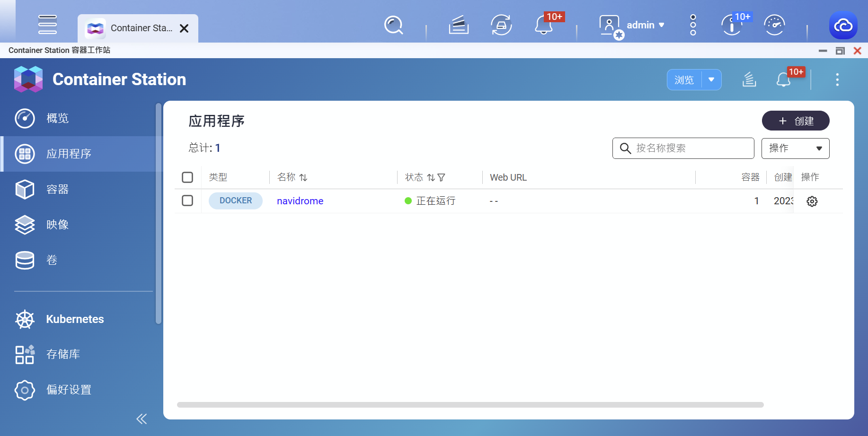Click the 概览 gauge icon
The width and height of the screenshot is (868, 436).
25,118
